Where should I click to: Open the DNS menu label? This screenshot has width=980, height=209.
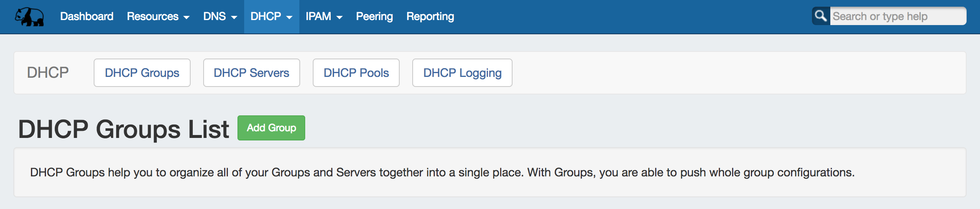point(214,16)
